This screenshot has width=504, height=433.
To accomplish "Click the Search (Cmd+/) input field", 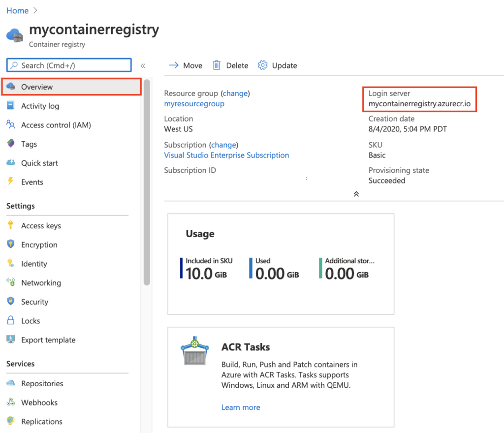I will (69, 65).
